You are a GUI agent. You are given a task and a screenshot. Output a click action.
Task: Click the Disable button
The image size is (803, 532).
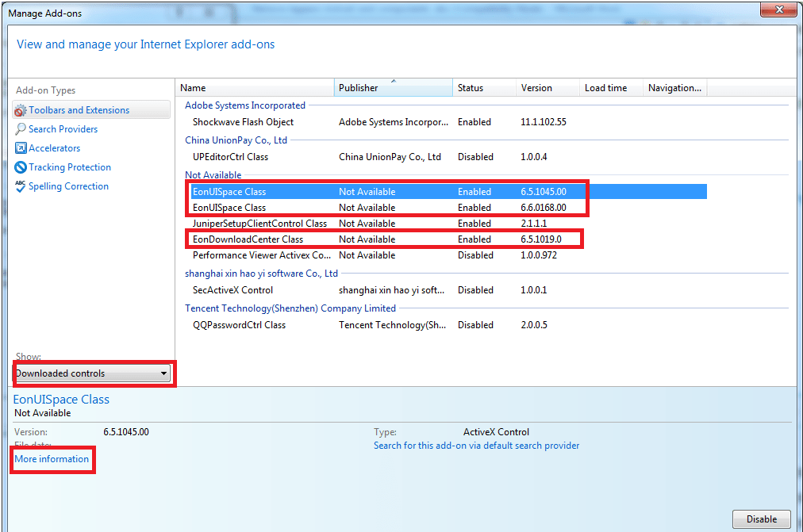(x=761, y=519)
